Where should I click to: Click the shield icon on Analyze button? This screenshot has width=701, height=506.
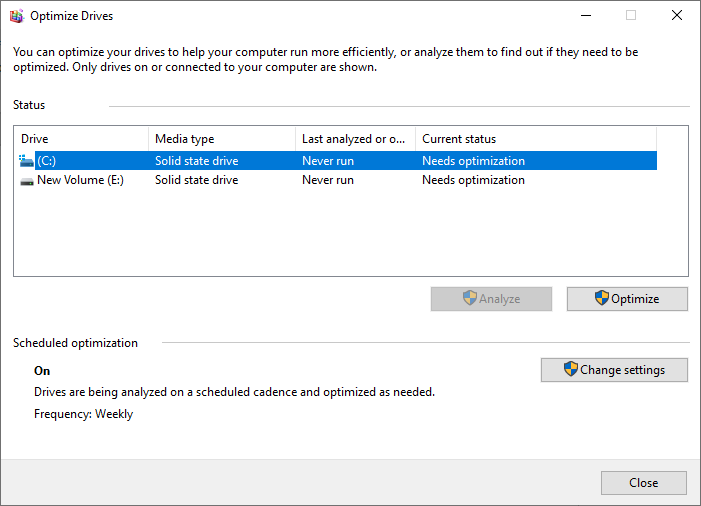(x=469, y=298)
